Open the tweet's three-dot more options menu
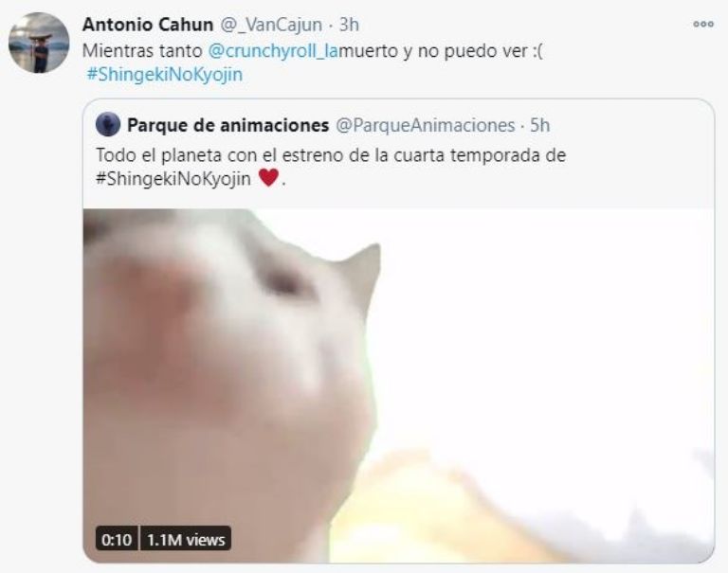This screenshot has width=728, height=573. point(703,24)
